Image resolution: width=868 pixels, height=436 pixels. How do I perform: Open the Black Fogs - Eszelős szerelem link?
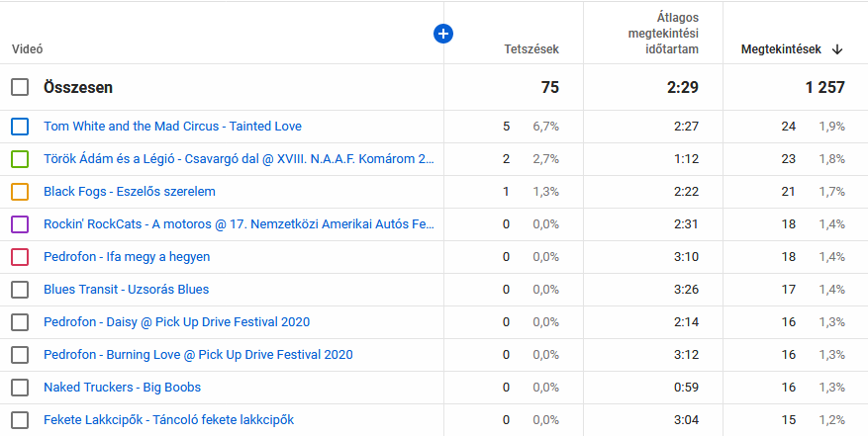[130, 192]
